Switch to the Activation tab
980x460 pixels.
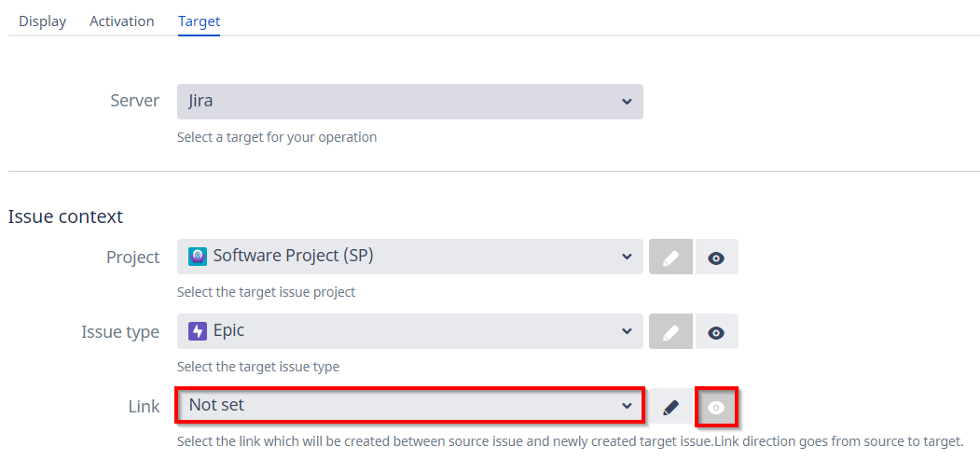pos(122,21)
